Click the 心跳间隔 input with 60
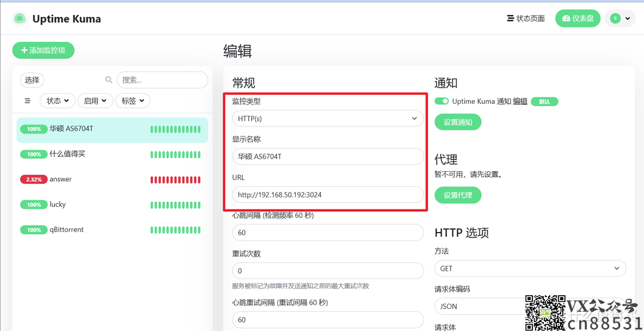This screenshot has height=331, width=644. 328,233
